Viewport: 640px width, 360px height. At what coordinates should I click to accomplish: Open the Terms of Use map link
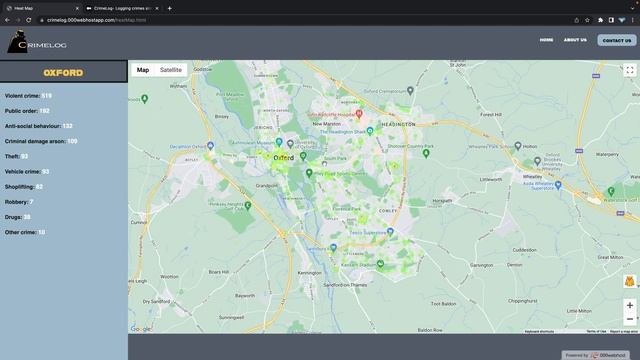(x=596, y=331)
